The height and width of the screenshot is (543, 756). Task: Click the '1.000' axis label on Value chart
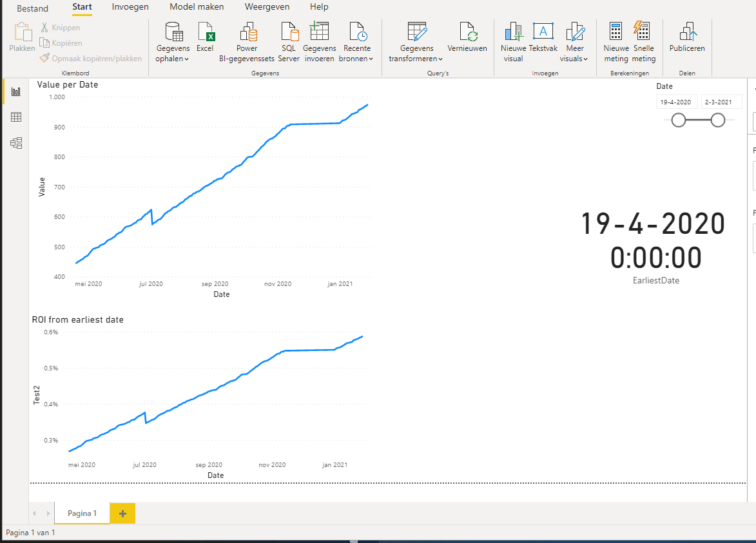point(57,97)
